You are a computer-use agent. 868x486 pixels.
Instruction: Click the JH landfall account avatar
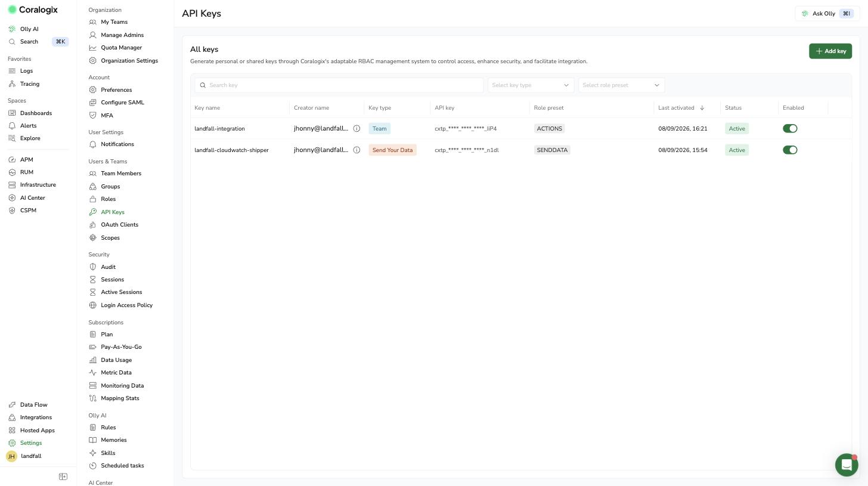pos(11,456)
